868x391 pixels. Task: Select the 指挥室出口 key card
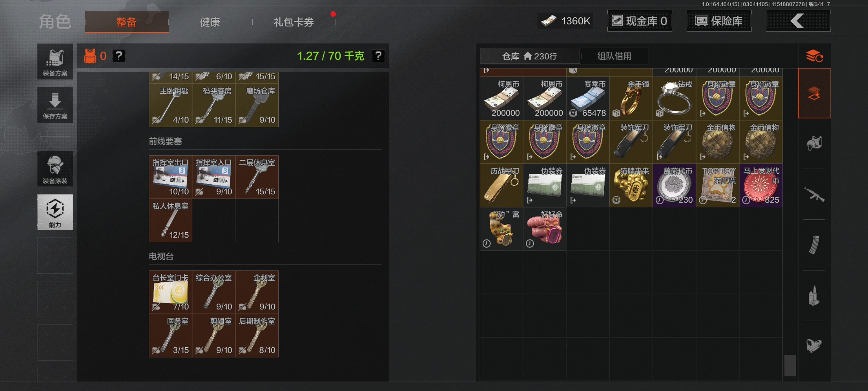170,177
